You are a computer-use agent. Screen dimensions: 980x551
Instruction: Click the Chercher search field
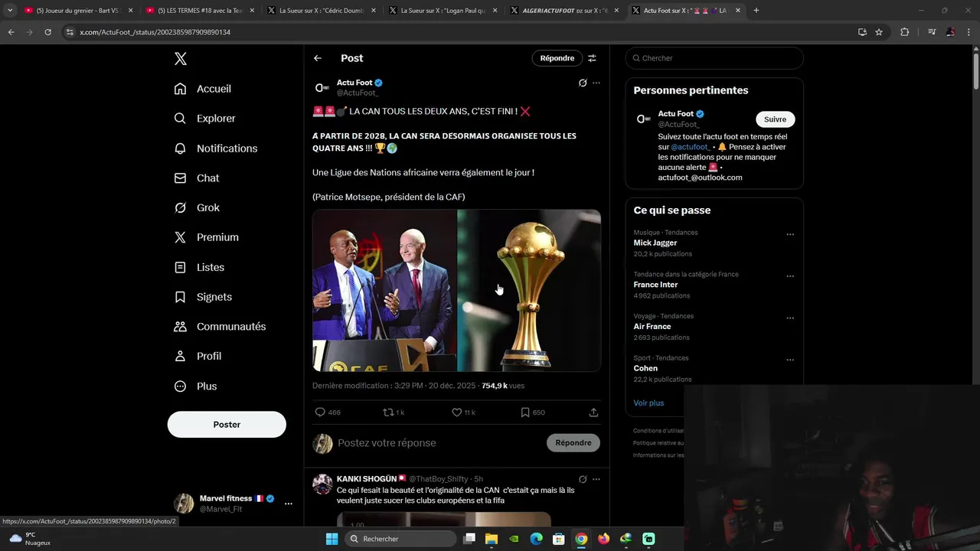(714, 58)
